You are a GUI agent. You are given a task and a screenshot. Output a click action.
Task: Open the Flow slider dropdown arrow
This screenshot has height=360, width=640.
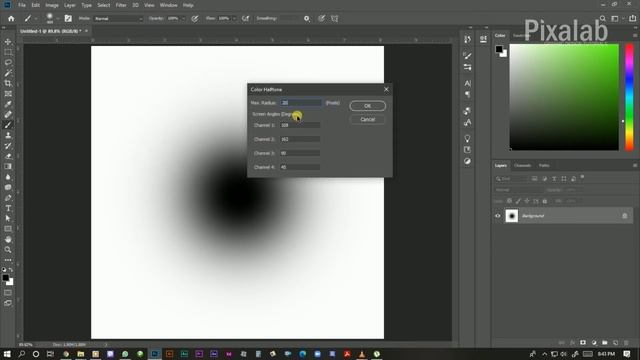234,19
